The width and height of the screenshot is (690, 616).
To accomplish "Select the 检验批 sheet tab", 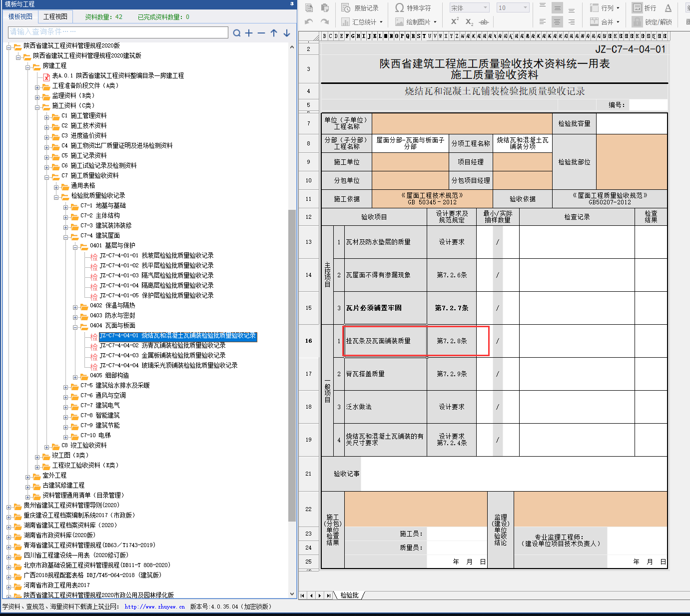I will click(x=349, y=596).
